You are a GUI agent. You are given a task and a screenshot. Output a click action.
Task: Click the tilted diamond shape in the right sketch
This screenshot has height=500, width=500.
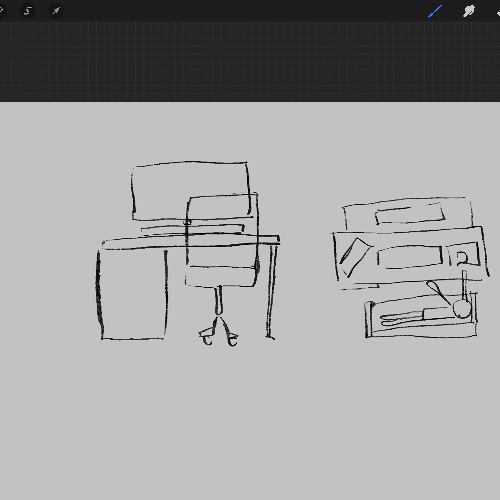pyautogui.click(x=355, y=257)
